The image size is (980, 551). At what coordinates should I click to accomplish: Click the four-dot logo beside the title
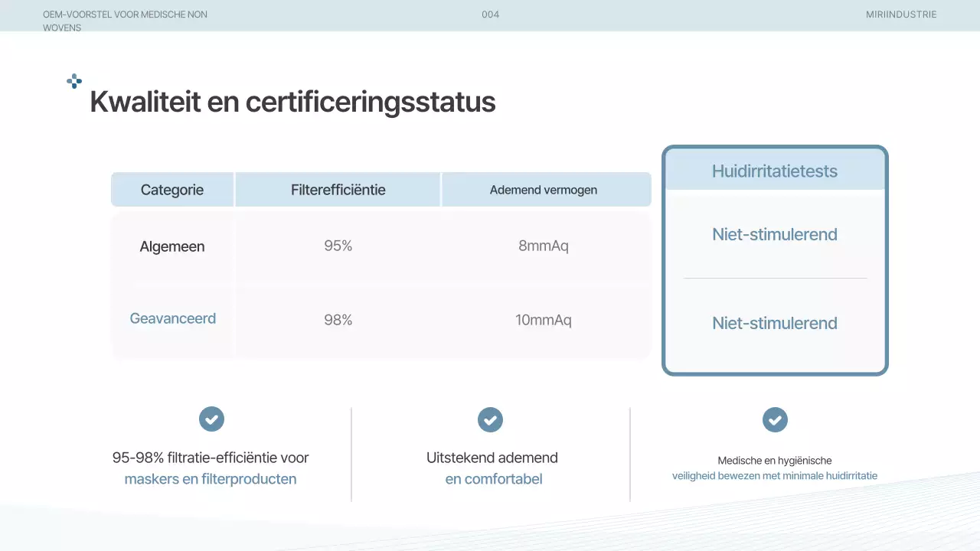click(x=74, y=81)
